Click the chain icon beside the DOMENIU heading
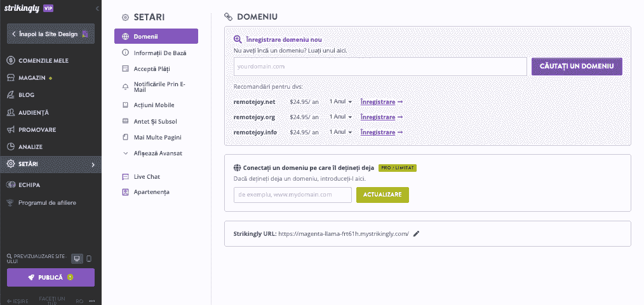Screen dimensions: 644x305 pos(229,17)
